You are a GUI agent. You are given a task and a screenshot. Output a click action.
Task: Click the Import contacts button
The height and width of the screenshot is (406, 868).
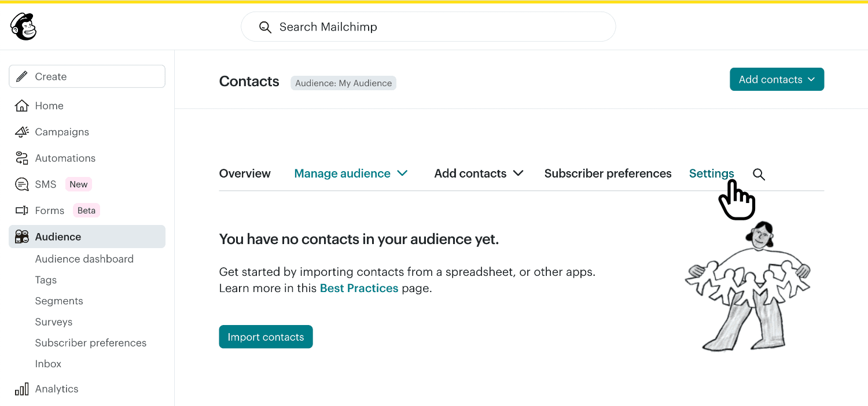click(x=266, y=337)
